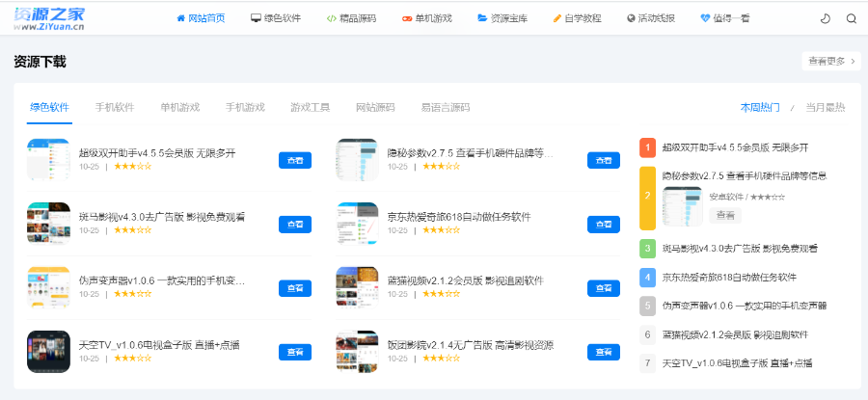Click the gray 查看 button in hot list
868x400 pixels.
tap(725, 216)
